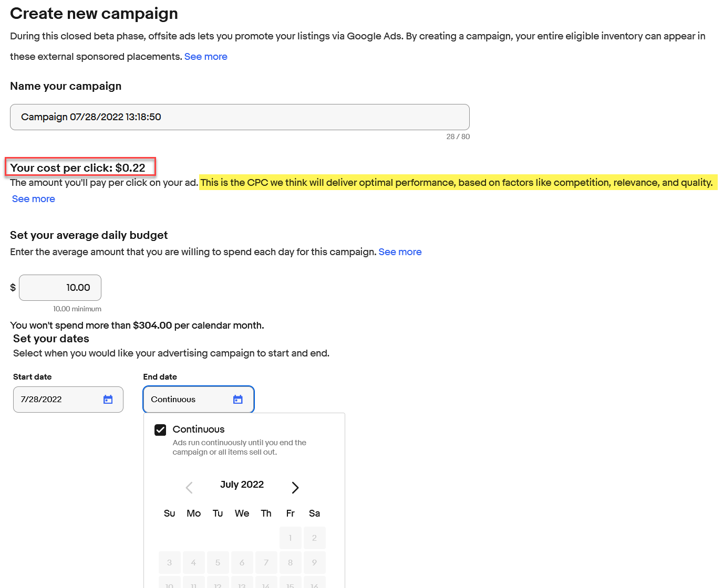The image size is (723, 588).
Task: Open See more link under cost per click
Action: click(x=34, y=199)
